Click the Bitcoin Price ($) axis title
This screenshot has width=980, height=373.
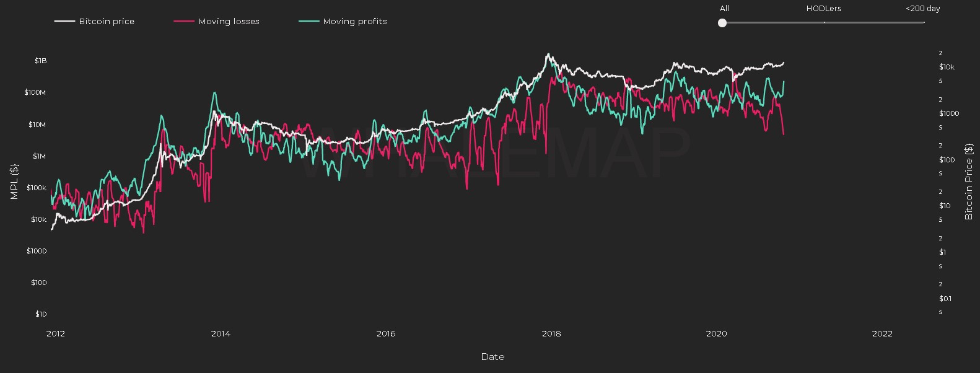[969, 182]
